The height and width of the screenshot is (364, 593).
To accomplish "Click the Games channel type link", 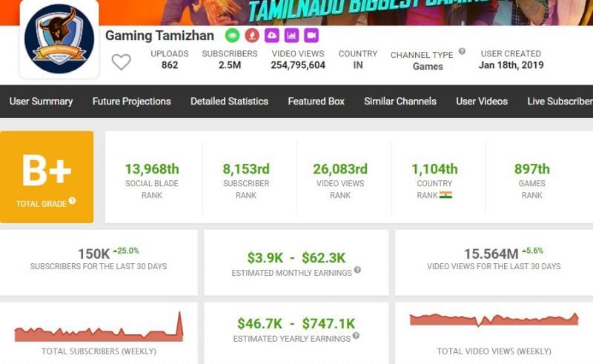I will click(428, 66).
